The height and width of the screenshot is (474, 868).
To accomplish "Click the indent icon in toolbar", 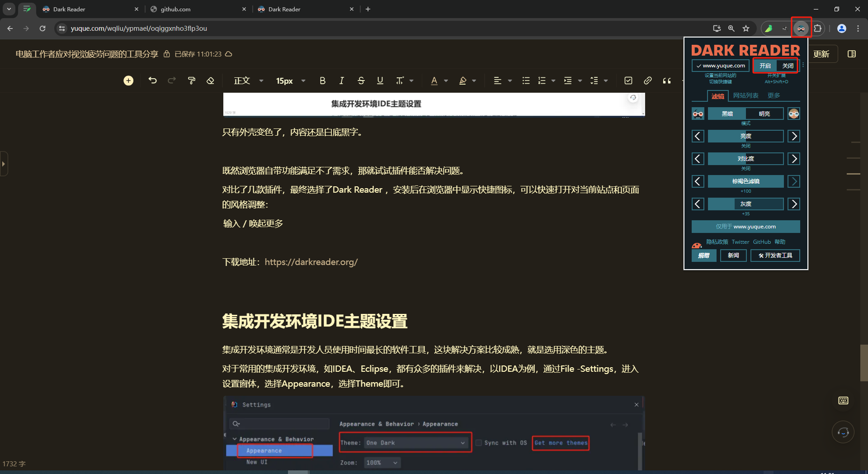I will click(568, 81).
